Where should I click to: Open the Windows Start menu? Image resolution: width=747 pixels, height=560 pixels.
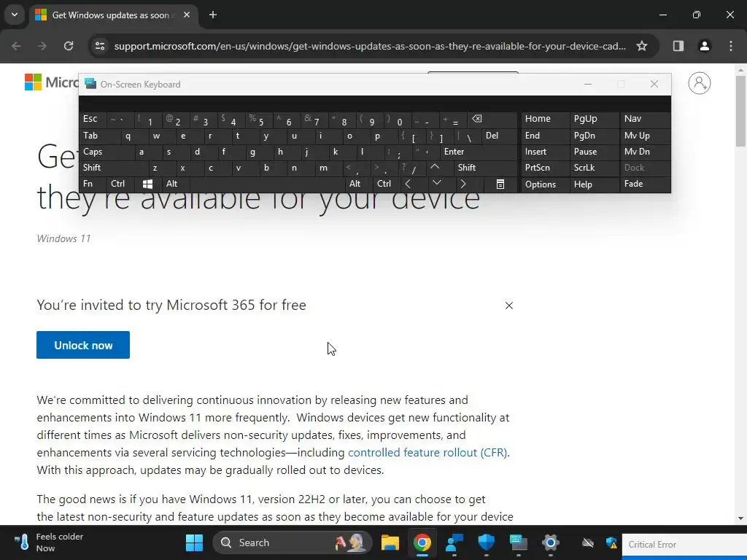tap(194, 542)
